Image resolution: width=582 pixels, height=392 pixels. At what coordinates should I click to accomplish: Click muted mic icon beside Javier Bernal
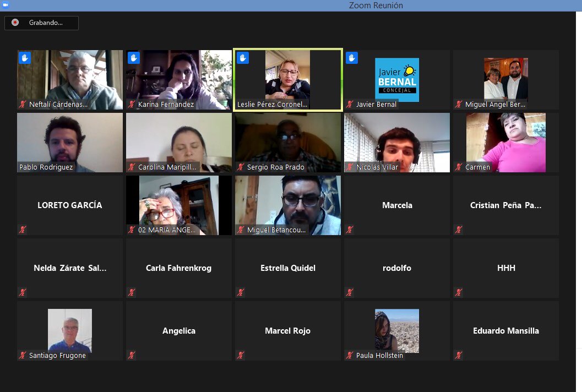(x=350, y=104)
